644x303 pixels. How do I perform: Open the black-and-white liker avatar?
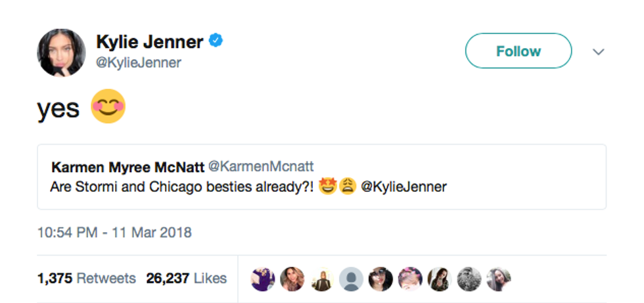tap(469, 279)
